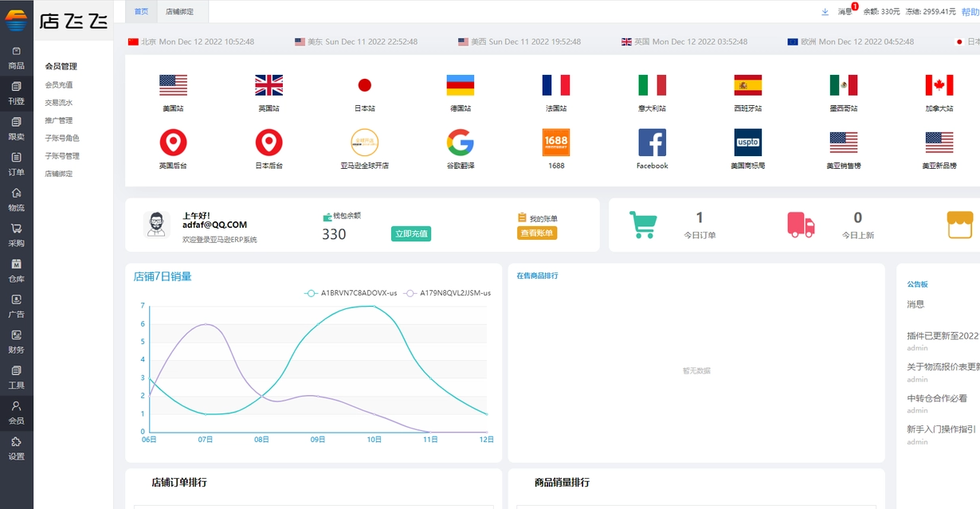The width and height of the screenshot is (980, 509).
Task: Open the 中转合作必看 announcement
Action: 937,398
